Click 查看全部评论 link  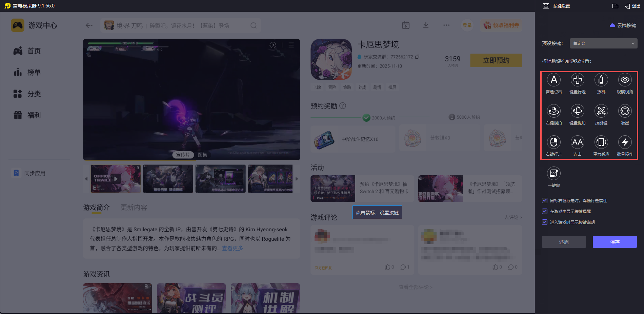tap(416, 287)
